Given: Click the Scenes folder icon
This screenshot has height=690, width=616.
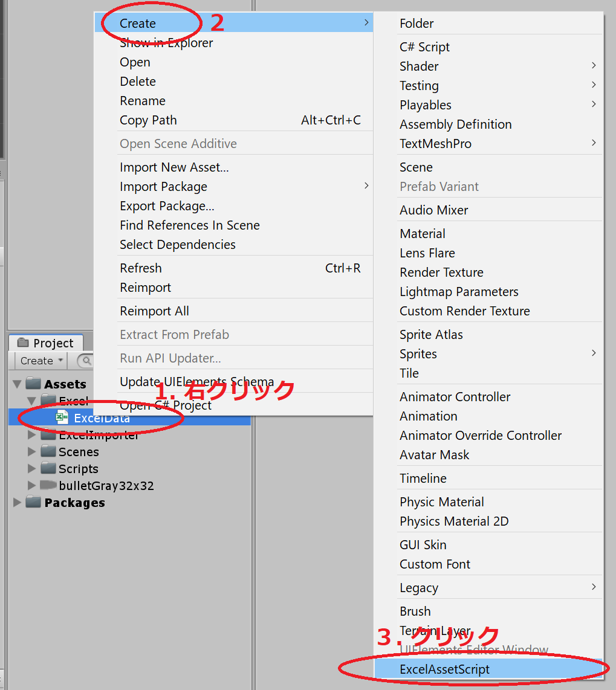Looking at the screenshot, I should click(x=48, y=451).
